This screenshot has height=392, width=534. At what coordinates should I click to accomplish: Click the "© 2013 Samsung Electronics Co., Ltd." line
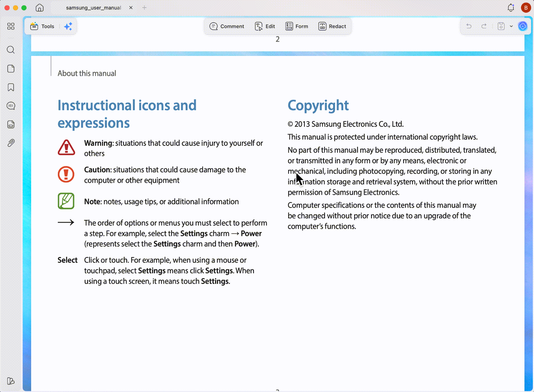pos(346,124)
